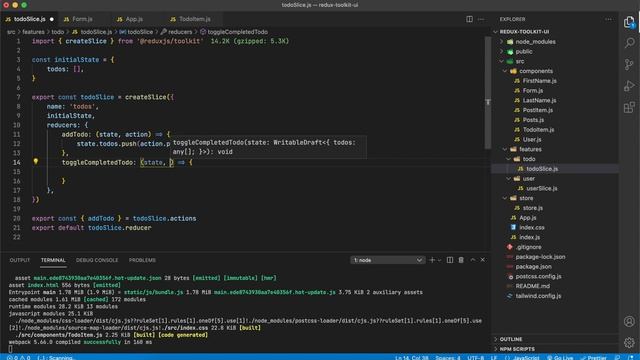Image resolution: width=640 pixels, height=360 pixels.
Task: Select the TERMINAL panel tab
Action: (x=53, y=260)
